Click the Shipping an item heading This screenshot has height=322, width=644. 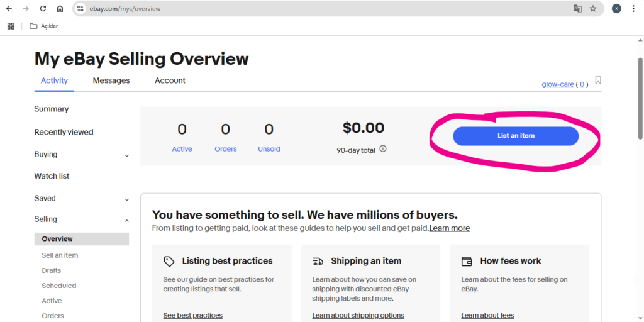(x=366, y=261)
